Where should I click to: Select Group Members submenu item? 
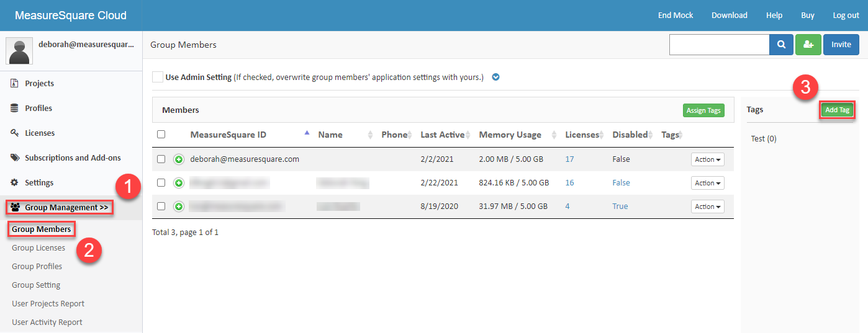click(41, 229)
